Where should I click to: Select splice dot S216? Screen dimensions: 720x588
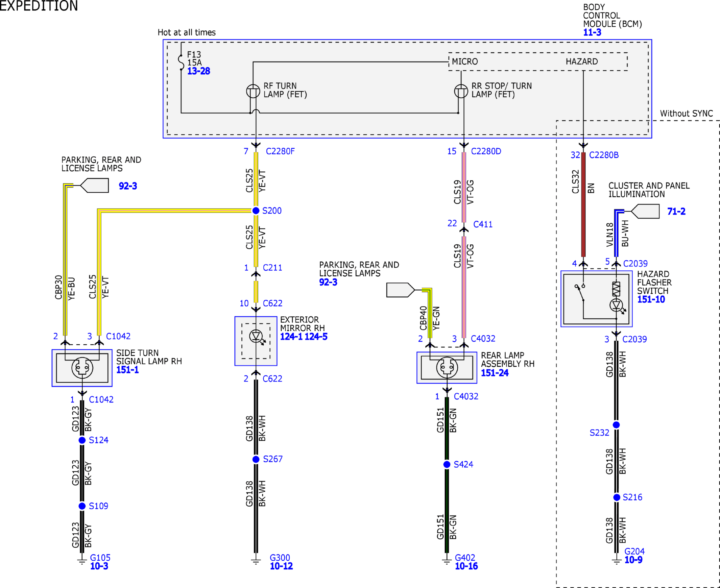tap(617, 497)
